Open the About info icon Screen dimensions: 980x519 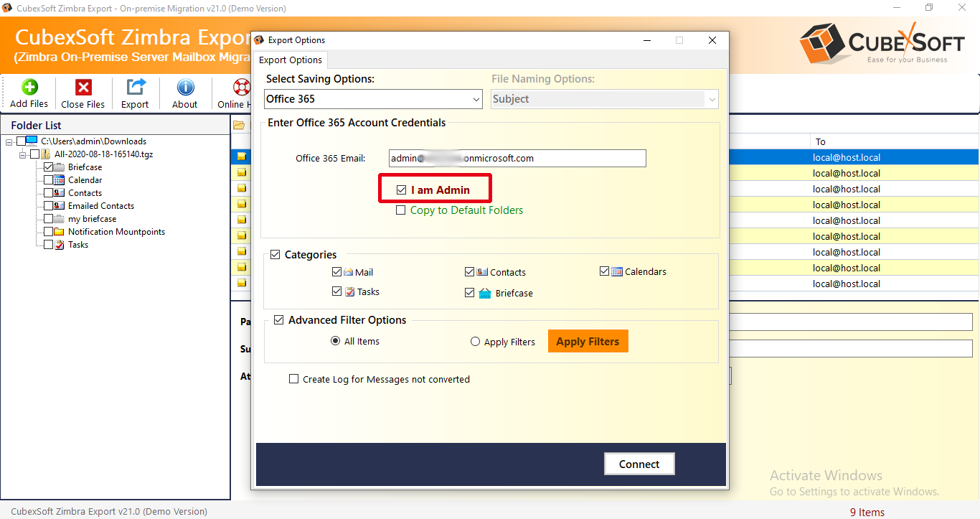coord(185,87)
